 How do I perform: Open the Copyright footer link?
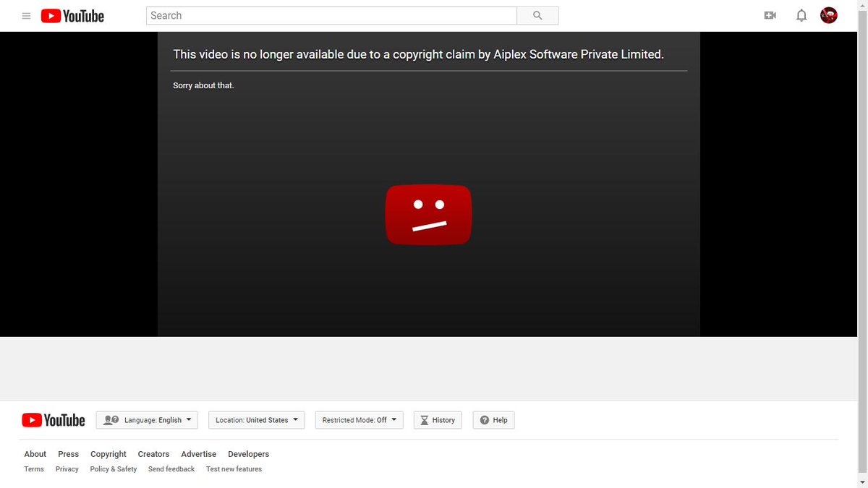click(109, 454)
